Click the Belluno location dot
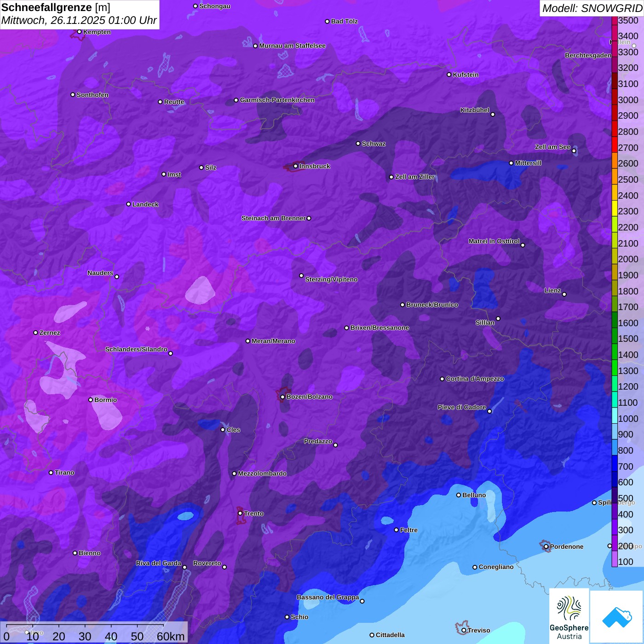 pyautogui.click(x=458, y=495)
